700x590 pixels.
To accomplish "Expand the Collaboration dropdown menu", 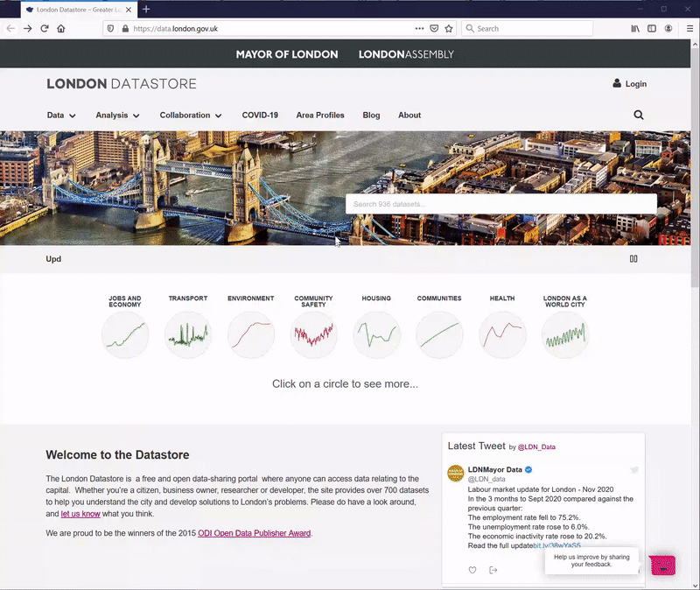I will click(x=191, y=116).
